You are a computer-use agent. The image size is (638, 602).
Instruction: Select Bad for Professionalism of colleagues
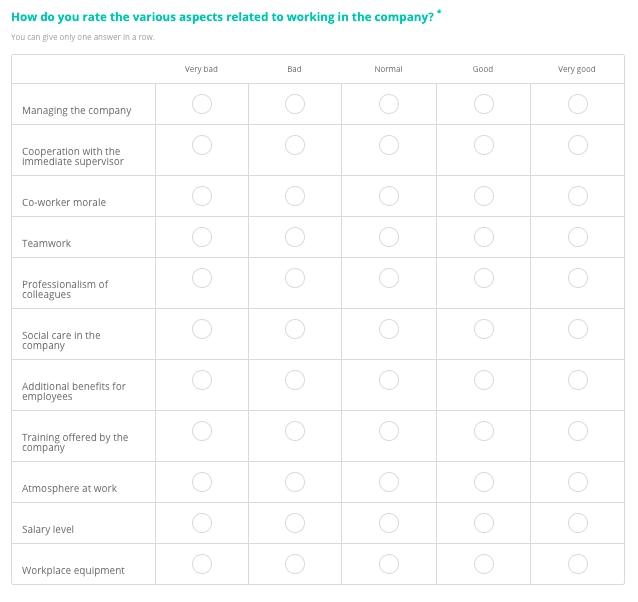pyautogui.click(x=295, y=278)
